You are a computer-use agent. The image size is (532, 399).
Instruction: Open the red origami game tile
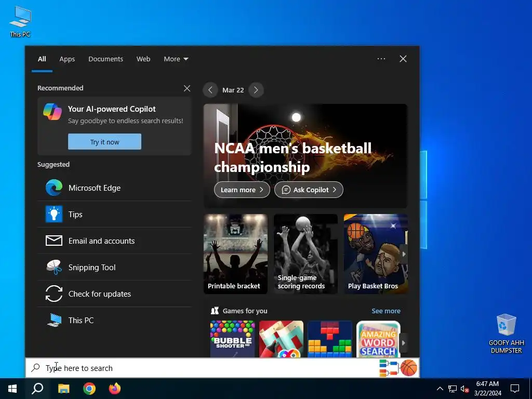(281, 339)
